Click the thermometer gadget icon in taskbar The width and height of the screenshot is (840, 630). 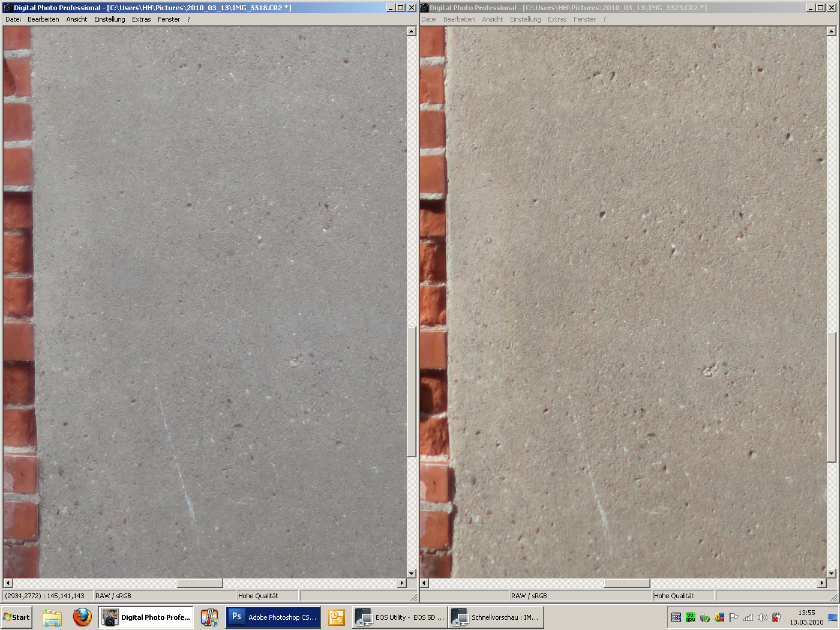point(209,617)
